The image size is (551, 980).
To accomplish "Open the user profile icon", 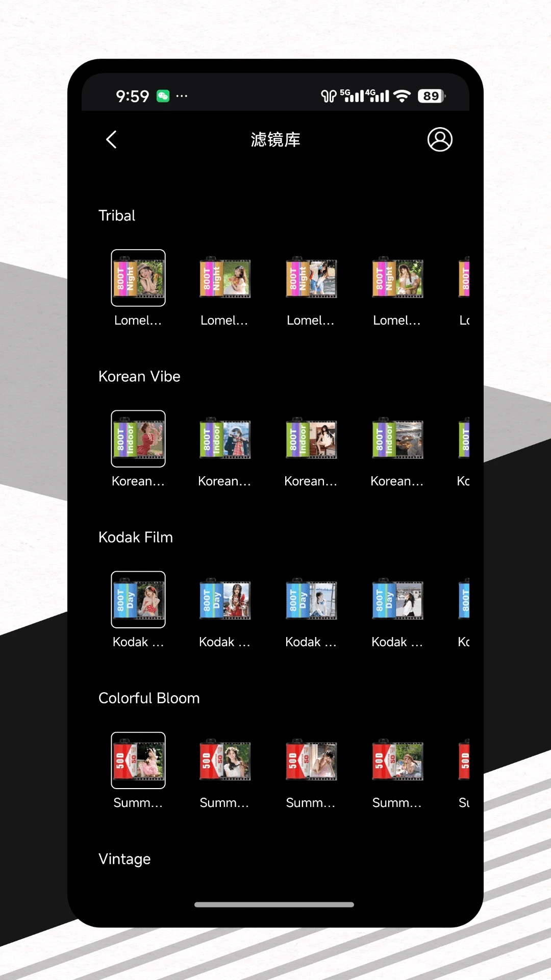I will tap(439, 139).
